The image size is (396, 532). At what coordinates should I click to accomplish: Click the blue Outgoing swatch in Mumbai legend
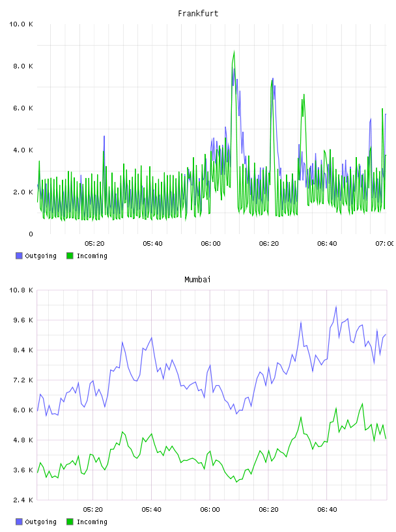click(x=19, y=522)
